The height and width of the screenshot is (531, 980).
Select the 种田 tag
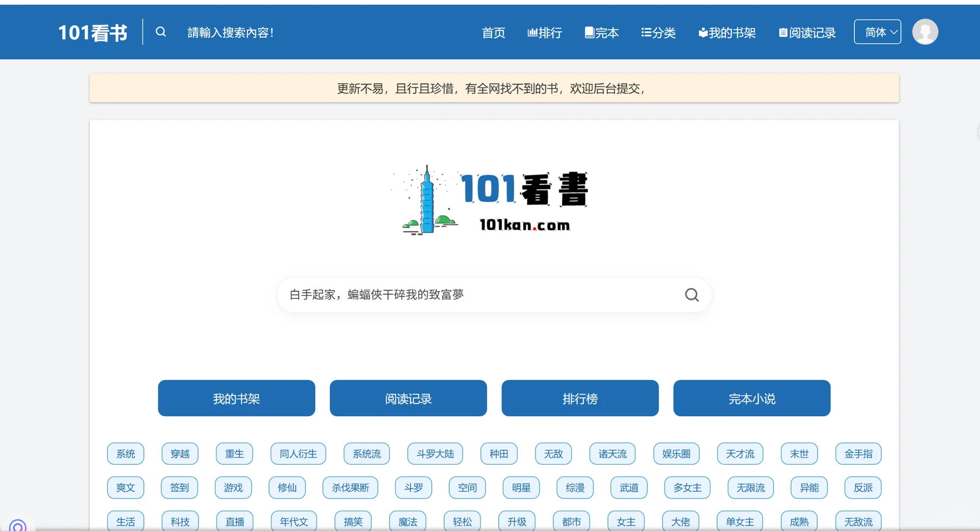point(499,454)
